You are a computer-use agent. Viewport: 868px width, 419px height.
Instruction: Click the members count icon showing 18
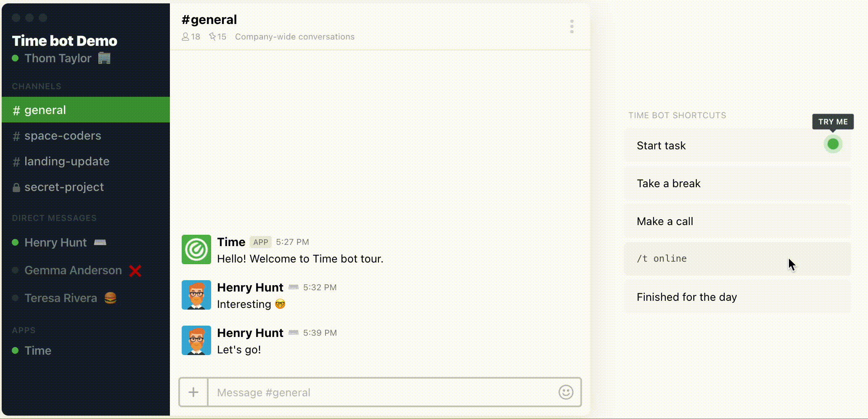coord(191,37)
